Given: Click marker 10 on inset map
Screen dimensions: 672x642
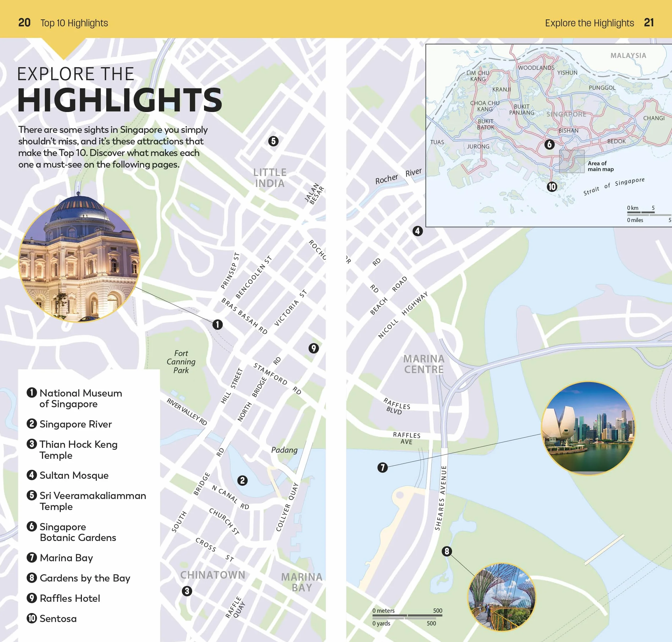Looking at the screenshot, I should [x=552, y=186].
